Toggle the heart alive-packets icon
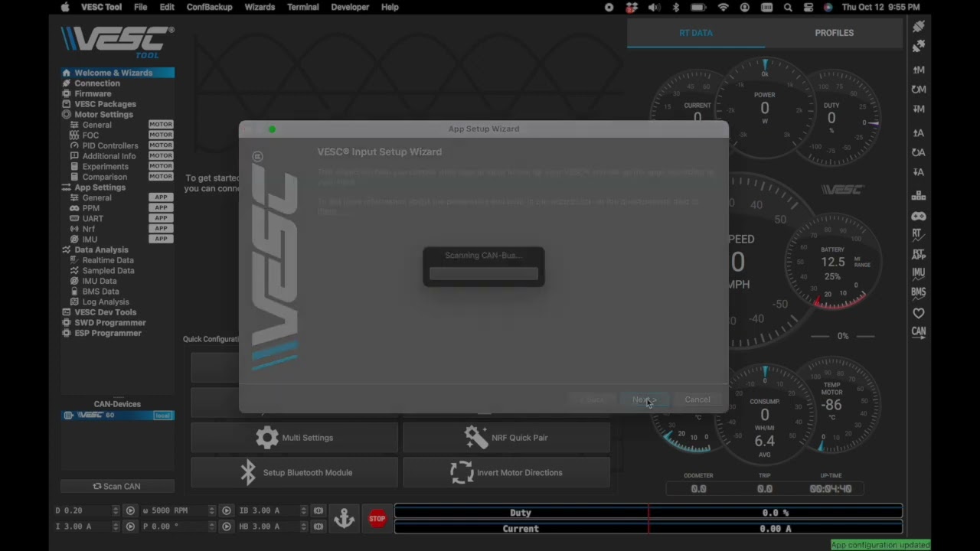This screenshot has height=551, width=980. [919, 313]
